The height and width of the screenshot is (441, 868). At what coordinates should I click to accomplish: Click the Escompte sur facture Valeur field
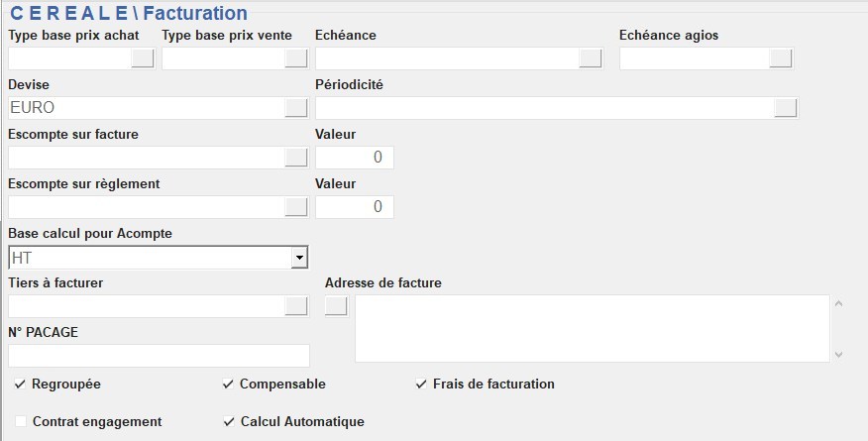[x=354, y=158]
